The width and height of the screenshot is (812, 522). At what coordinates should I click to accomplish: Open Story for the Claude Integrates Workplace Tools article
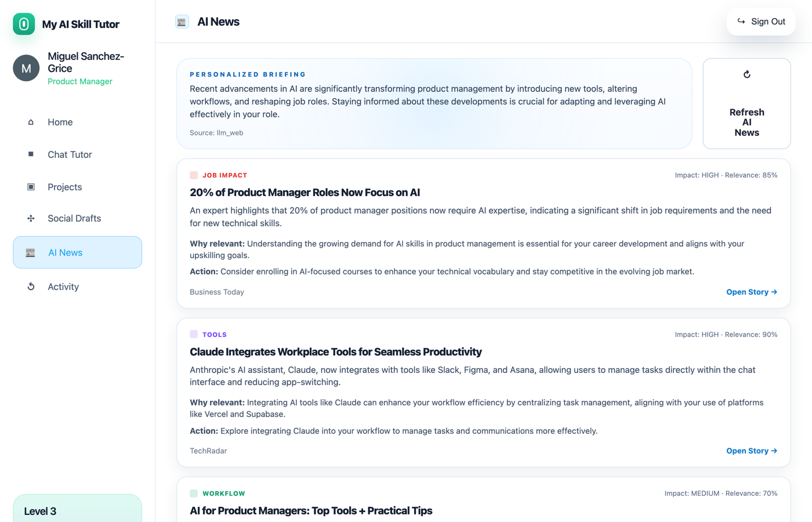tap(752, 451)
